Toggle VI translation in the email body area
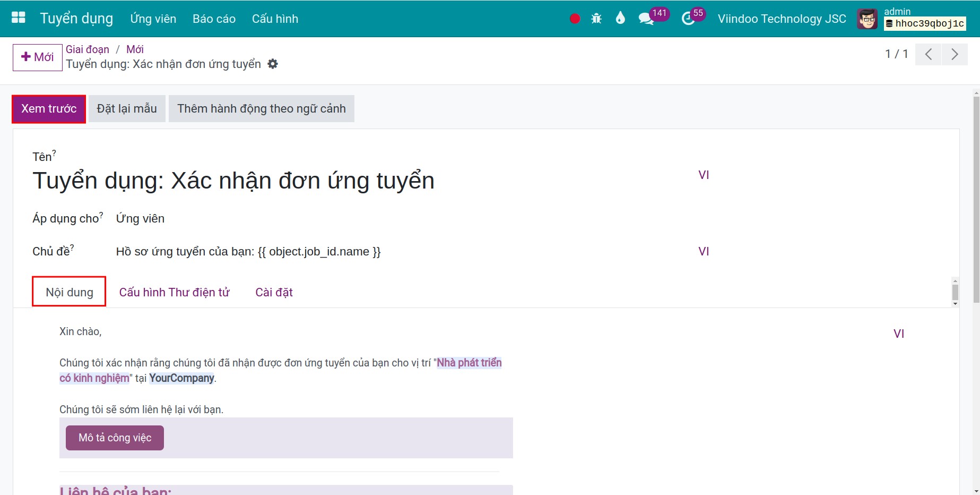 click(x=899, y=333)
